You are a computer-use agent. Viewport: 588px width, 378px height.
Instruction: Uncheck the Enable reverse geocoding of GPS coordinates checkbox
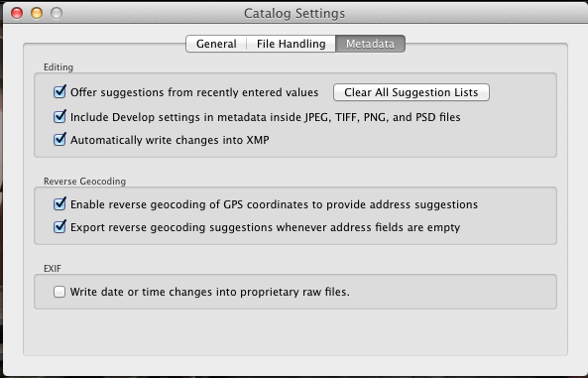click(59, 204)
